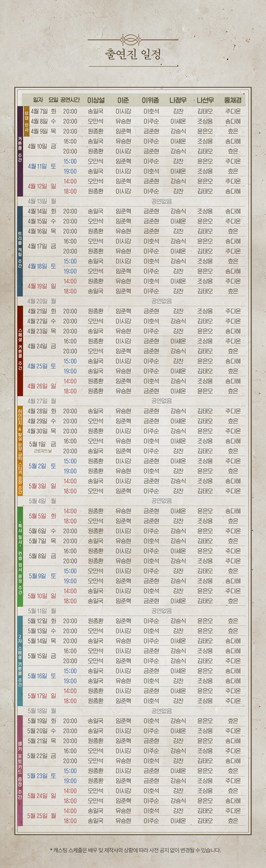Select the 5월 25일 월 date cell
This screenshot has height=868, width=266.
(x=42, y=815)
